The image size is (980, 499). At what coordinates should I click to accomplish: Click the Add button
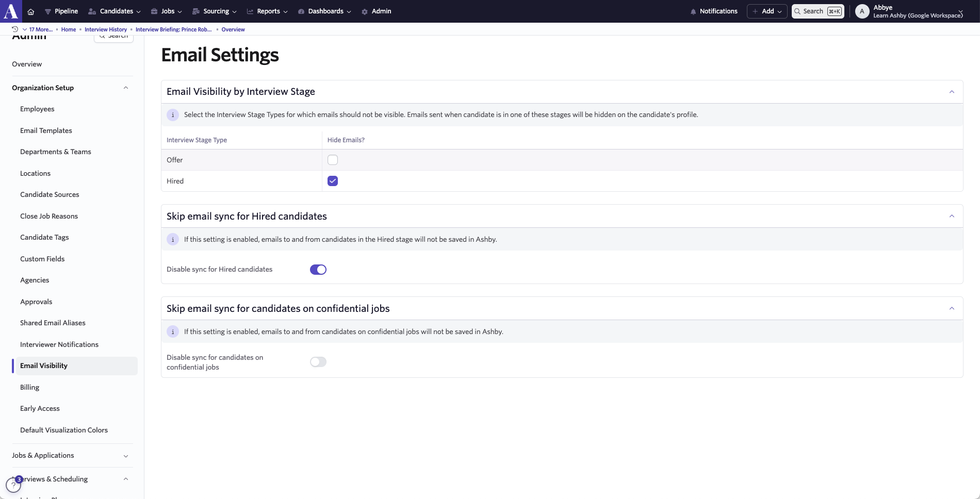[767, 11]
